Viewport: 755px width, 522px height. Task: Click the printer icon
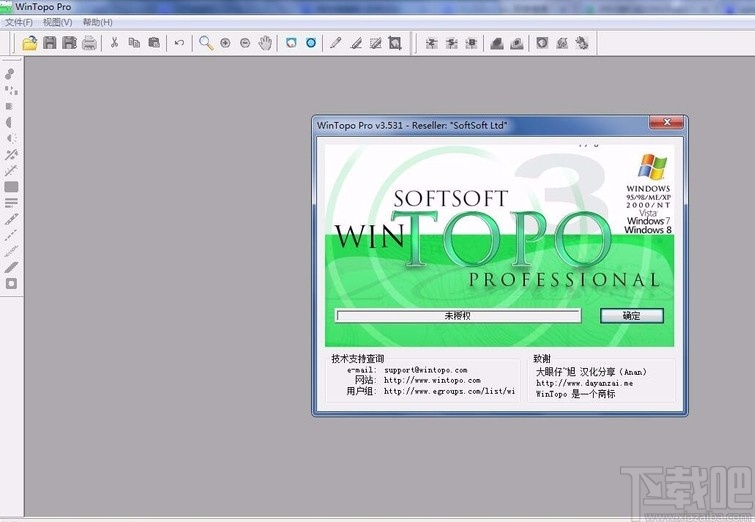tap(89, 43)
